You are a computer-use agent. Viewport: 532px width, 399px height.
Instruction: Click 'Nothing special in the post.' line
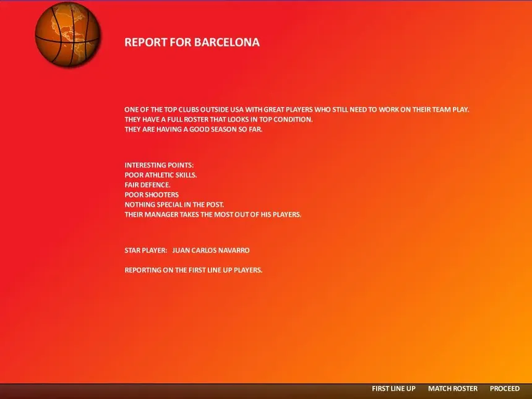point(174,205)
